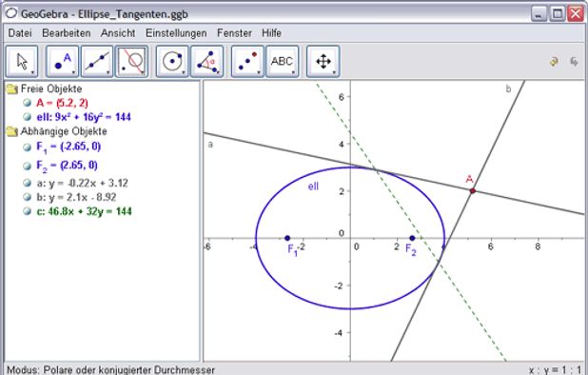Select F1 = (-2.65, 0) entry
Image resolution: width=588 pixels, height=375 pixels.
tap(69, 147)
